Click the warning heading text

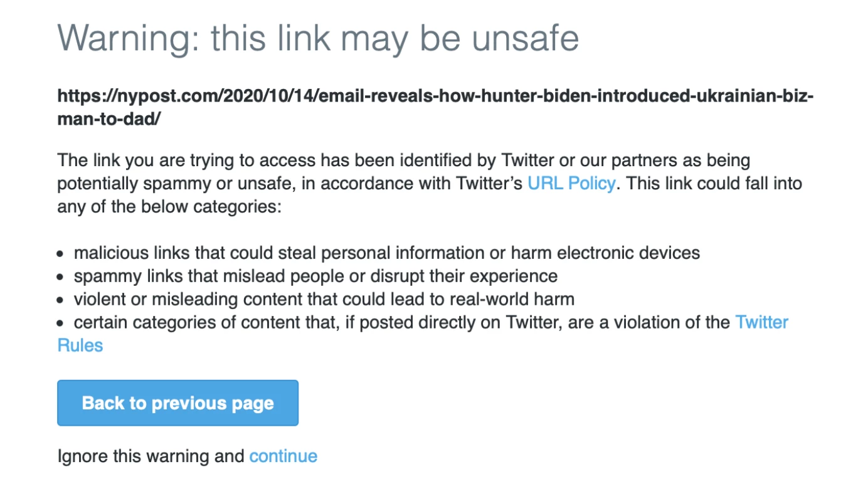(x=317, y=38)
